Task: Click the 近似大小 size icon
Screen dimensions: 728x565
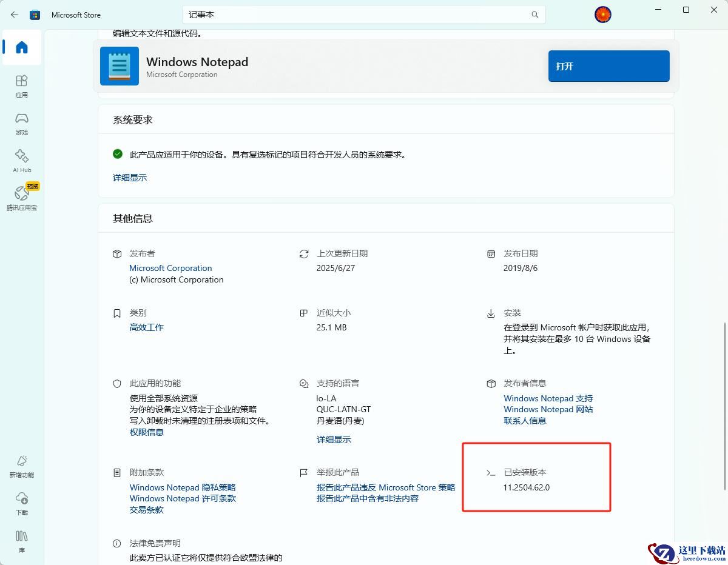Action: pyautogui.click(x=304, y=313)
